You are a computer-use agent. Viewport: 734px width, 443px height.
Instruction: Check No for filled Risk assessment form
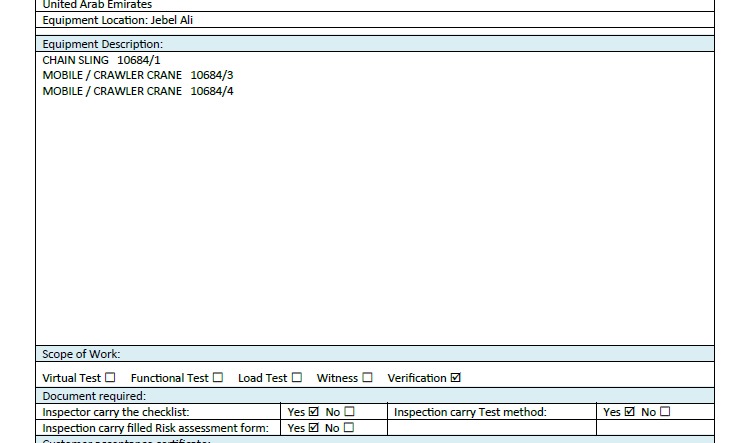coord(349,428)
